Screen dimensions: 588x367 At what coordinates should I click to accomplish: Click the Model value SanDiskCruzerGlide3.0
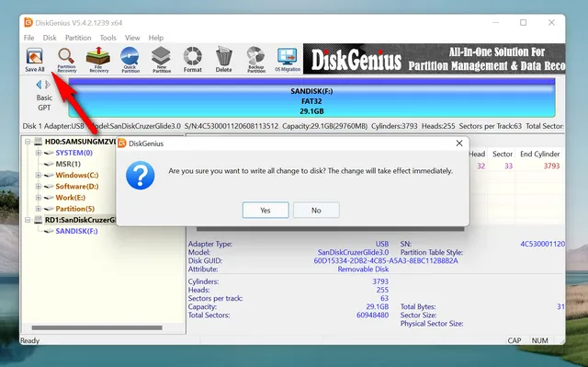tap(353, 252)
